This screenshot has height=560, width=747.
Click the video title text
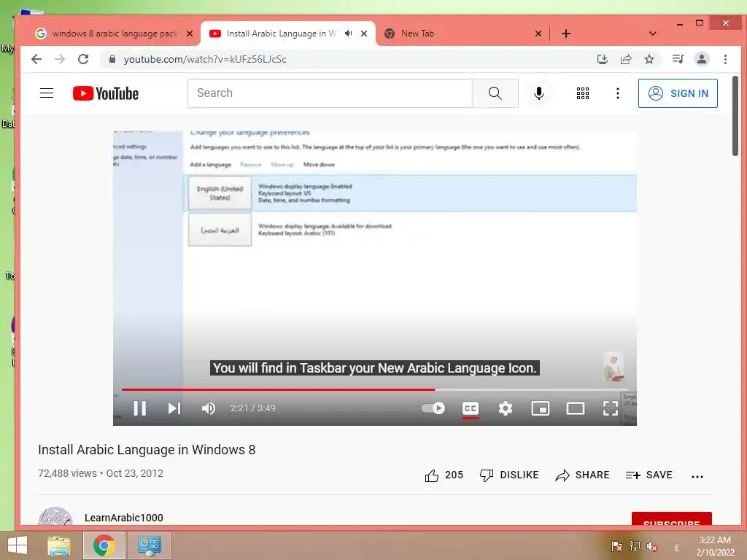(147, 450)
